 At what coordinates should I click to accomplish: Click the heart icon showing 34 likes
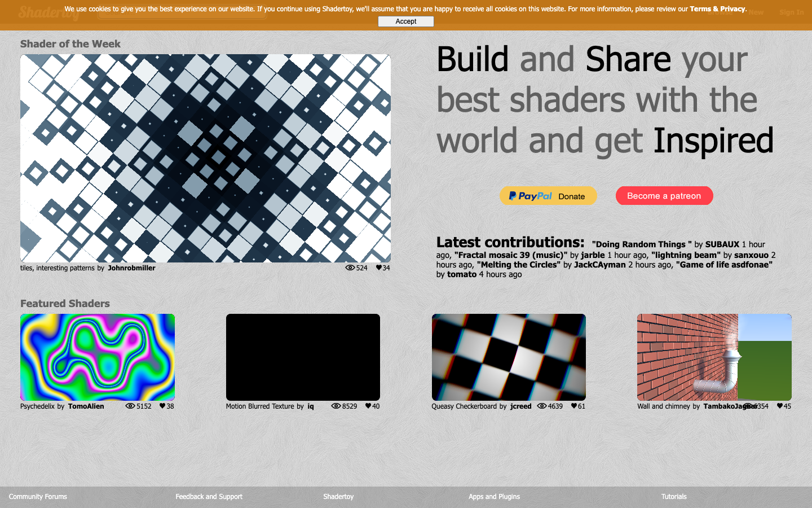point(379,268)
